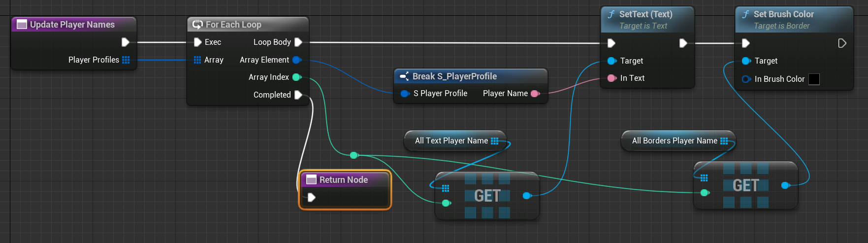868x243 pixels.
Task: Click the Return Node exec input pin
Action: [311, 198]
